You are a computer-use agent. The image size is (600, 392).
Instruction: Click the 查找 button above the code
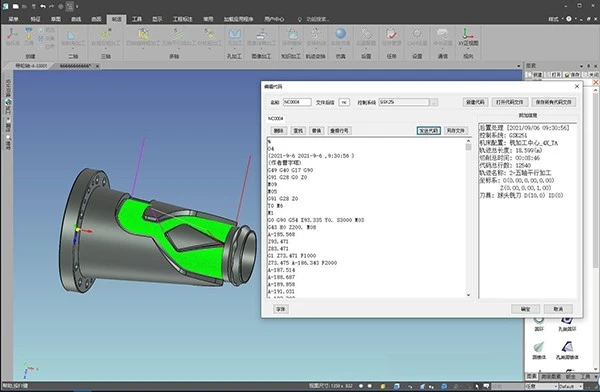click(298, 131)
